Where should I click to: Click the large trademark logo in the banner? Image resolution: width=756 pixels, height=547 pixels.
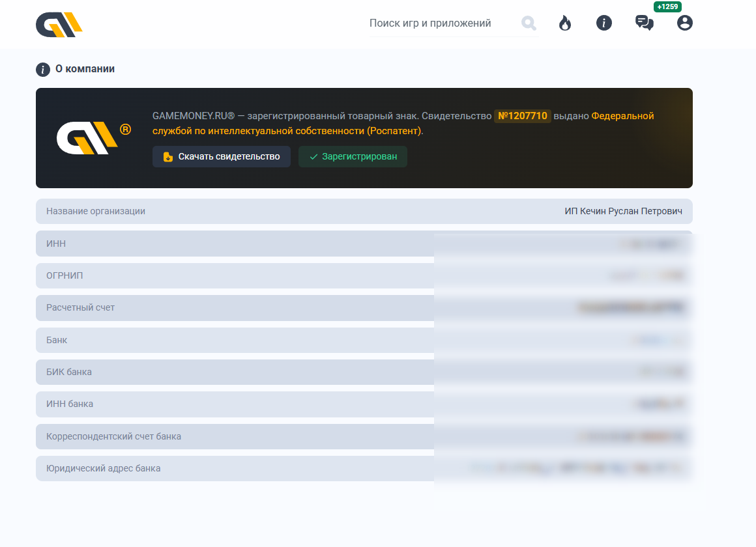(x=94, y=138)
